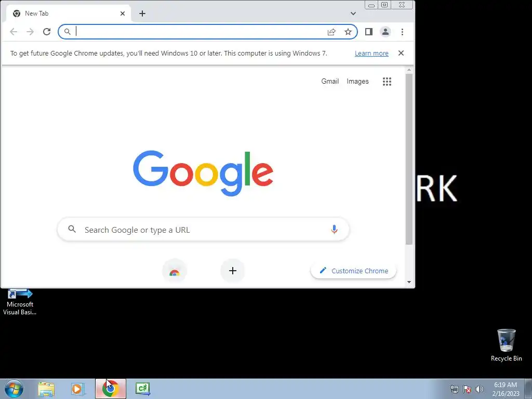This screenshot has width=532, height=399.
Task: Open Gmail link
Action: click(x=330, y=81)
